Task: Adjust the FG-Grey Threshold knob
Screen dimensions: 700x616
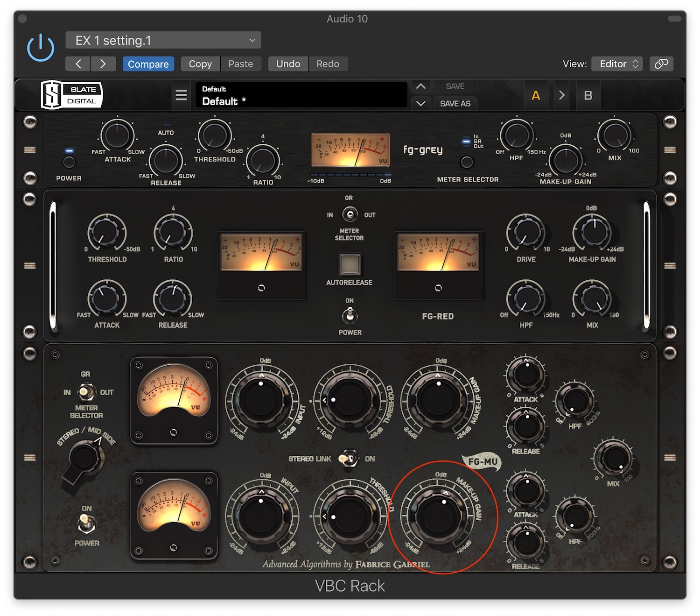Action: click(x=215, y=136)
